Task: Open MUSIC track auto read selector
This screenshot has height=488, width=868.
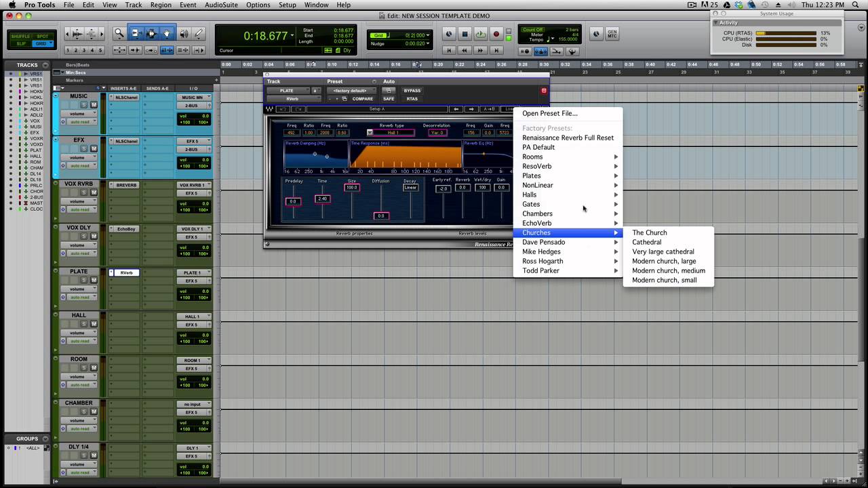Action: (x=82, y=122)
